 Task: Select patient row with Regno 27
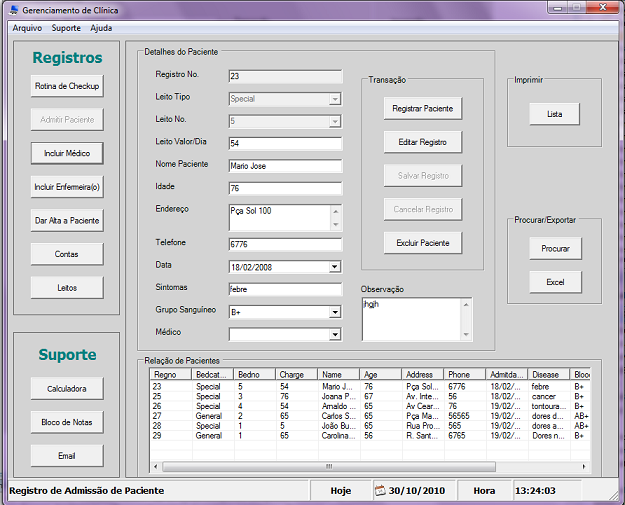click(x=158, y=415)
